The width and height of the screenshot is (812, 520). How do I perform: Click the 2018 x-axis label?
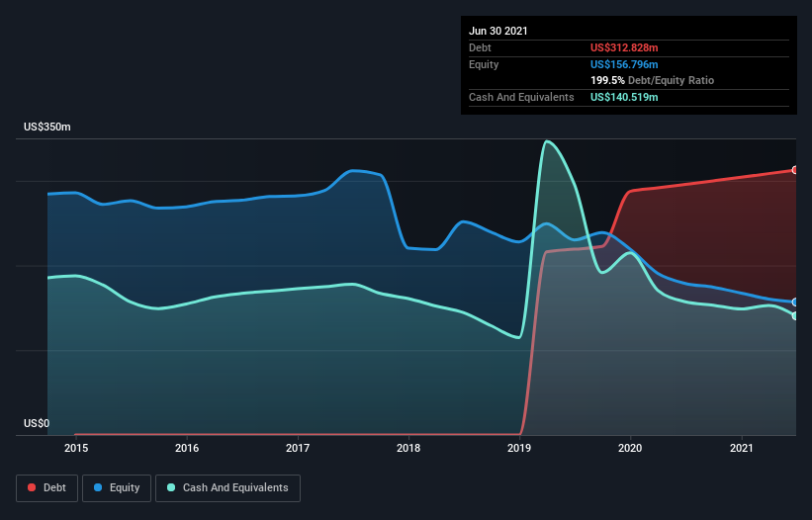coord(408,448)
